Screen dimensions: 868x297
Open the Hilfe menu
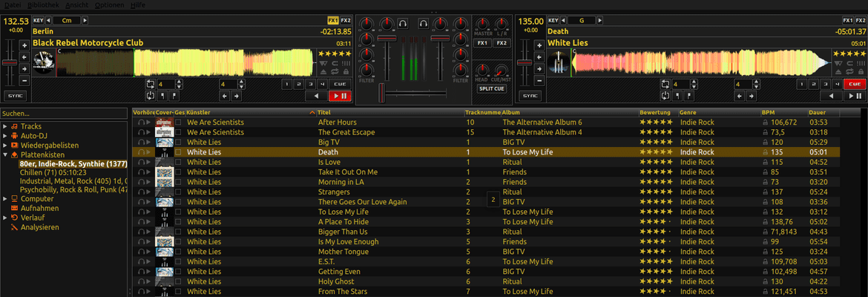tap(139, 4)
